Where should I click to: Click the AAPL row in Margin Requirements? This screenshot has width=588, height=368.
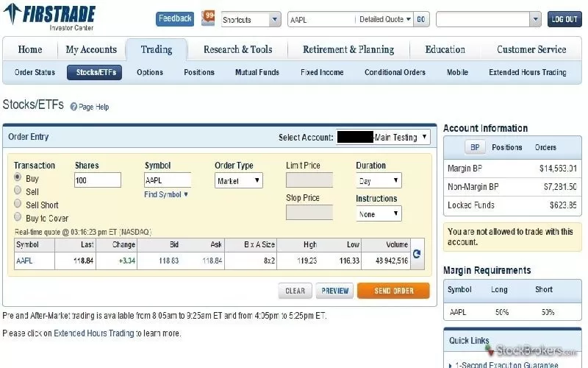[x=512, y=312]
